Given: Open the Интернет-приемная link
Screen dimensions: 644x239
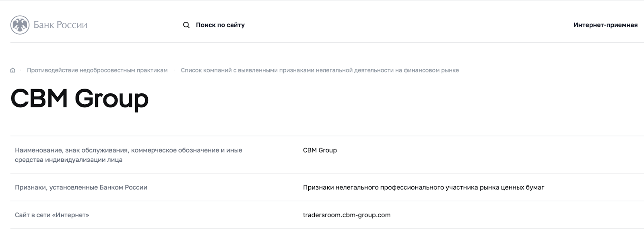Looking at the screenshot, I should pos(605,25).
